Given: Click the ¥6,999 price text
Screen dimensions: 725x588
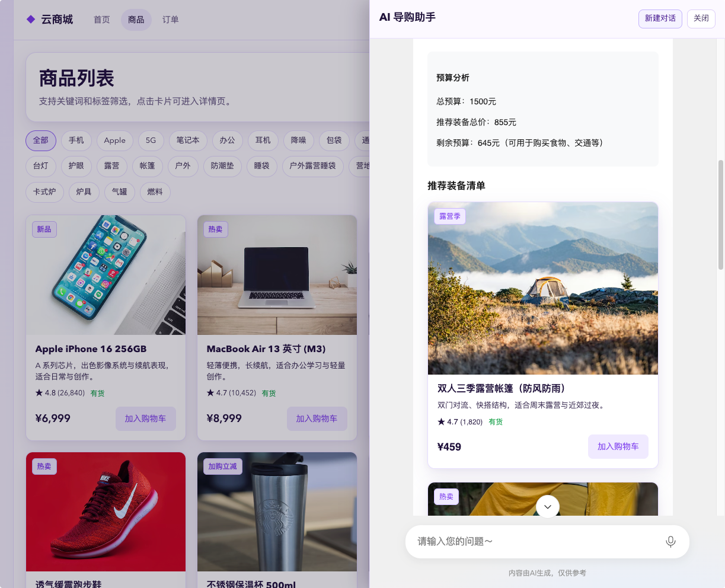Looking at the screenshot, I should pyautogui.click(x=53, y=418).
